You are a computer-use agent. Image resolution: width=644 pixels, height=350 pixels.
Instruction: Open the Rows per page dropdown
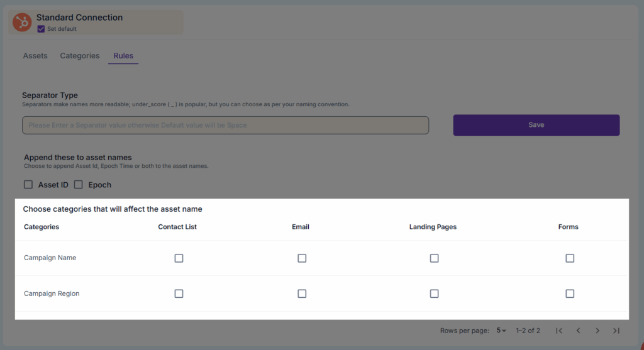pos(501,331)
